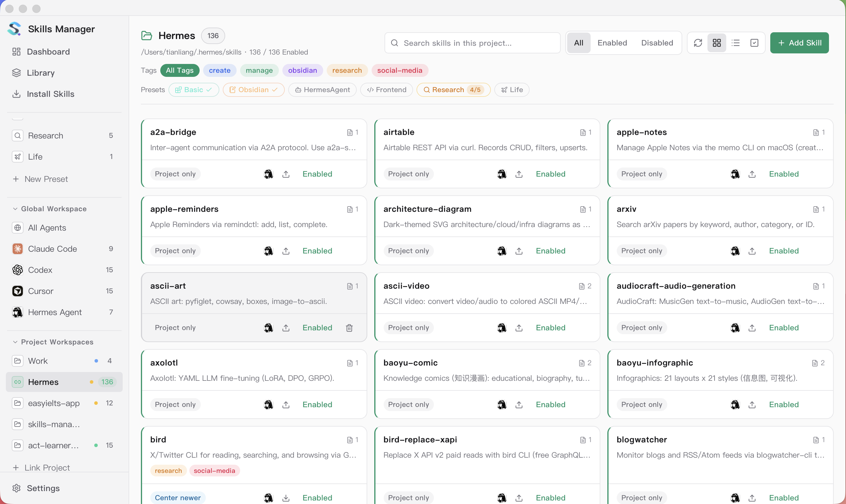Click export icon on architecture-diagram card
The width and height of the screenshot is (846, 504).
(519, 251)
